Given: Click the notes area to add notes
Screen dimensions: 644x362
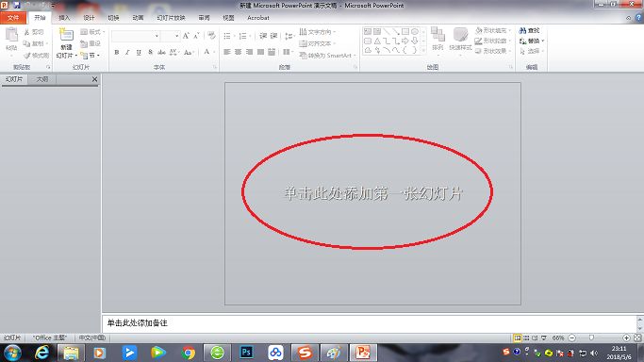Looking at the screenshot, I should tap(369, 323).
